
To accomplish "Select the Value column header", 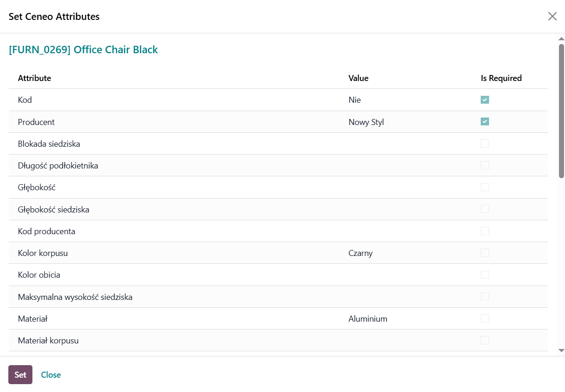I will pos(358,78).
